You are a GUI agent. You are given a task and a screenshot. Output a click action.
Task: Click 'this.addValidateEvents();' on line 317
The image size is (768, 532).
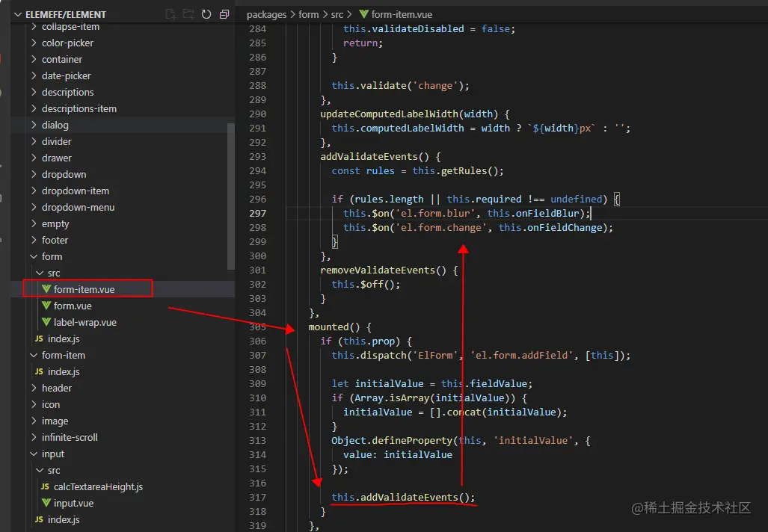tap(403, 497)
